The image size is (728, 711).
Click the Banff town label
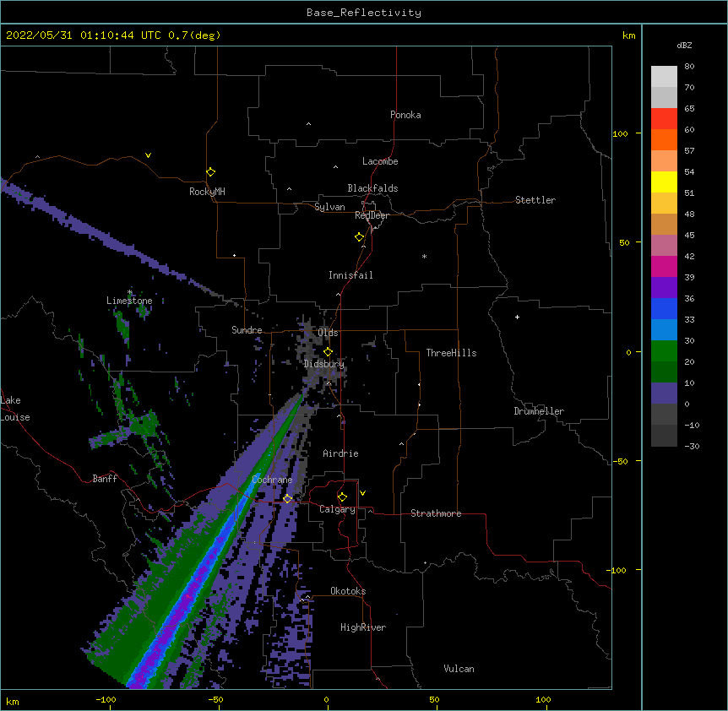pyautogui.click(x=105, y=479)
